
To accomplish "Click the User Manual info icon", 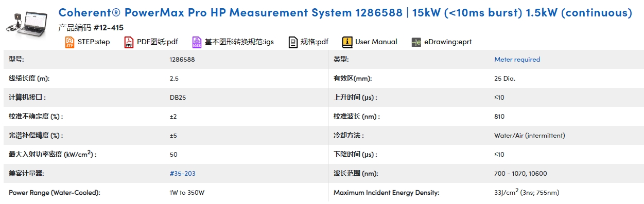I will (347, 42).
